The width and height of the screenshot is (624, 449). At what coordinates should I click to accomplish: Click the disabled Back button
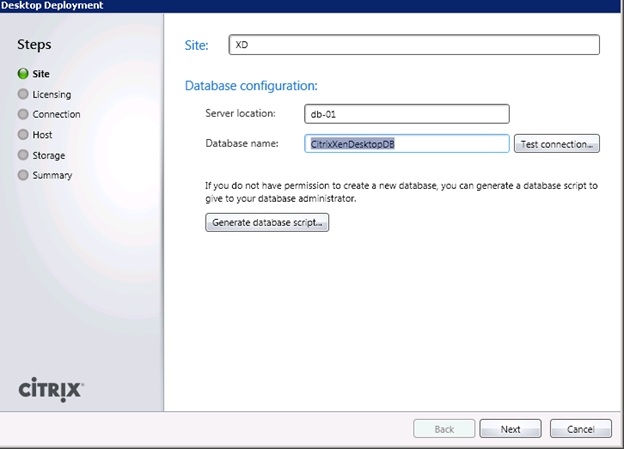444,429
